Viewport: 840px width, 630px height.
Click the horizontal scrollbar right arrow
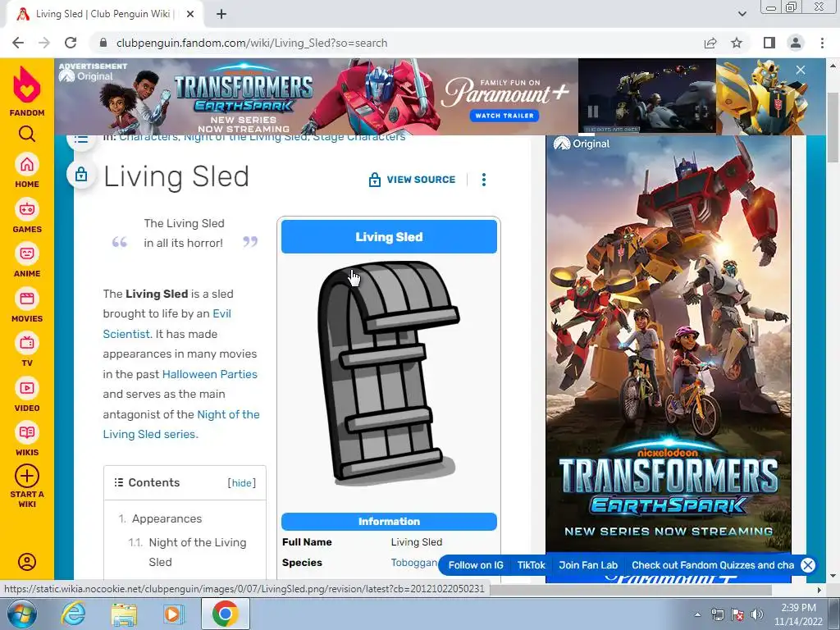(x=819, y=589)
